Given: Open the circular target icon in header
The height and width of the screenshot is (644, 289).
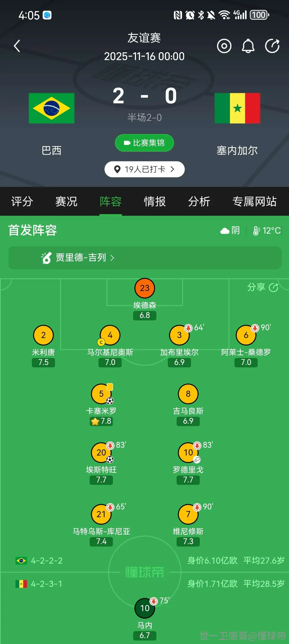Looking at the screenshot, I should pyautogui.click(x=224, y=46).
